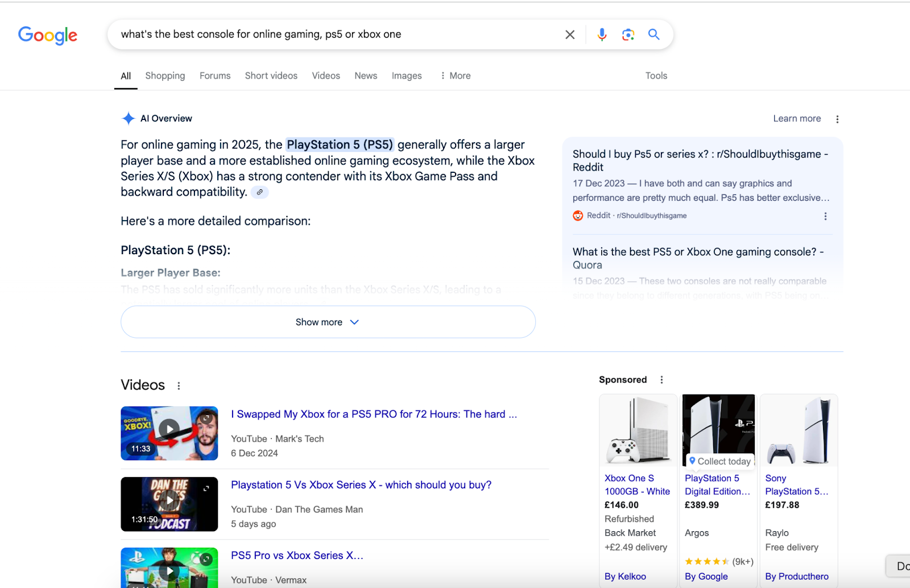
Task: Click the 'PlayStation 5 (PS5):' heading
Action: [176, 250]
